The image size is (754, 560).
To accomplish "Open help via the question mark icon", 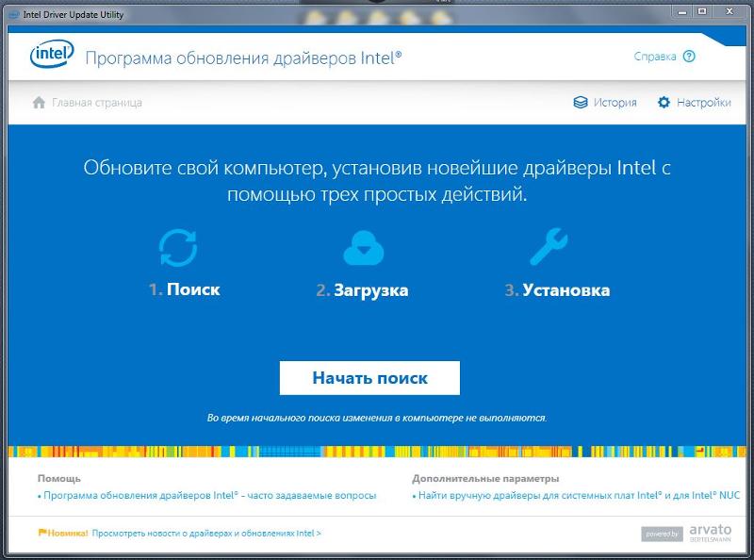I will 689,57.
